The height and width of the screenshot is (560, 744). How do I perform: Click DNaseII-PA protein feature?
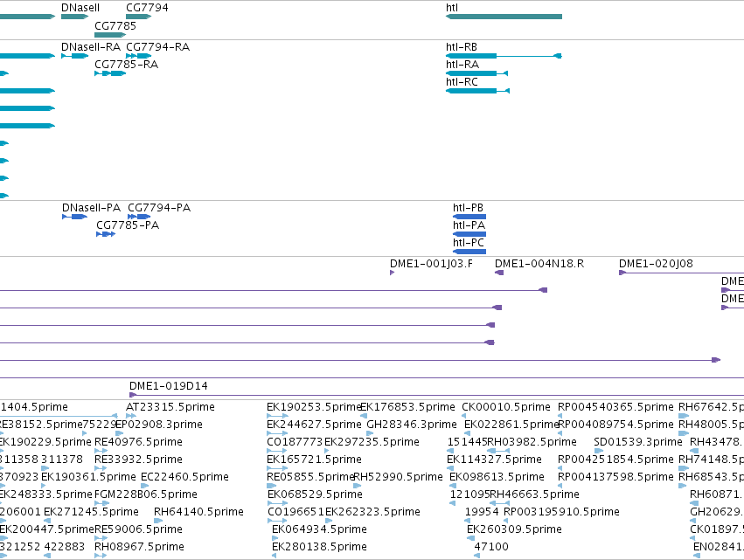(x=75, y=217)
